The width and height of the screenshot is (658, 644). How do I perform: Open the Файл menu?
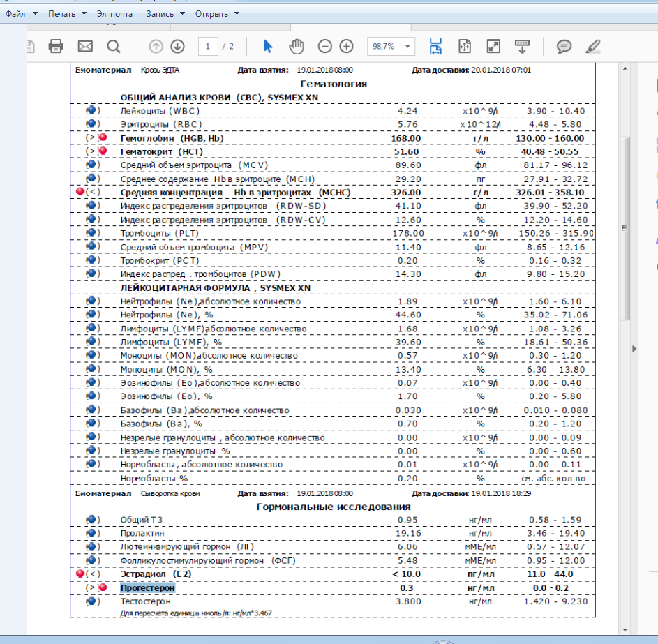point(21,13)
